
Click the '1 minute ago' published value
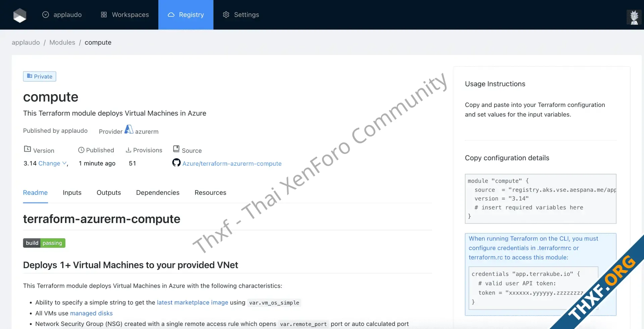tap(97, 163)
